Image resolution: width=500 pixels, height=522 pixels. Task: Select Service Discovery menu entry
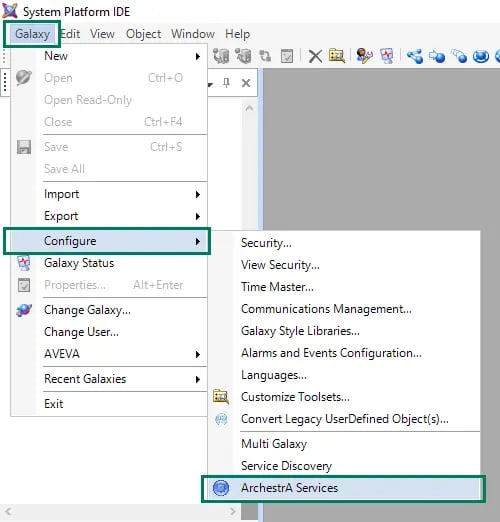point(286,466)
